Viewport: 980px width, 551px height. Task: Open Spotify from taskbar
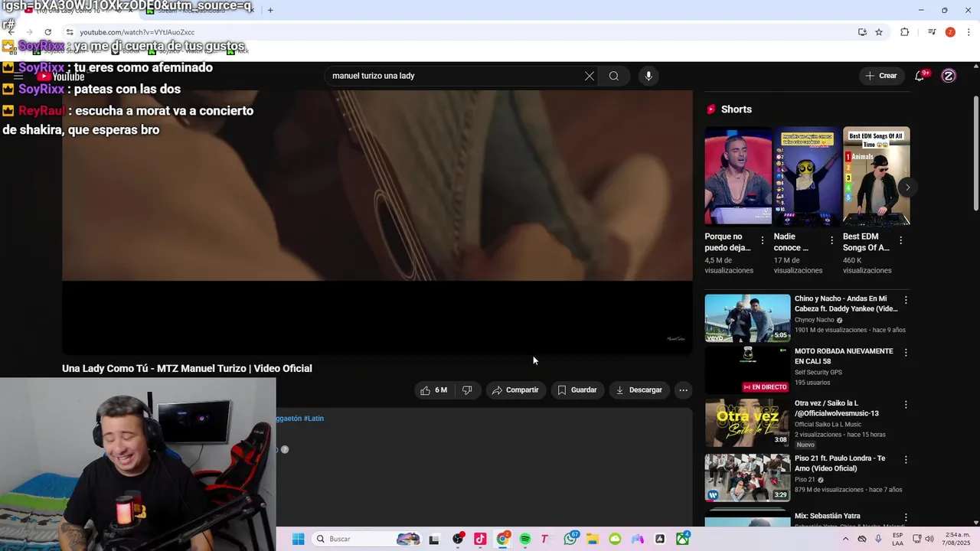tap(525, 539)
